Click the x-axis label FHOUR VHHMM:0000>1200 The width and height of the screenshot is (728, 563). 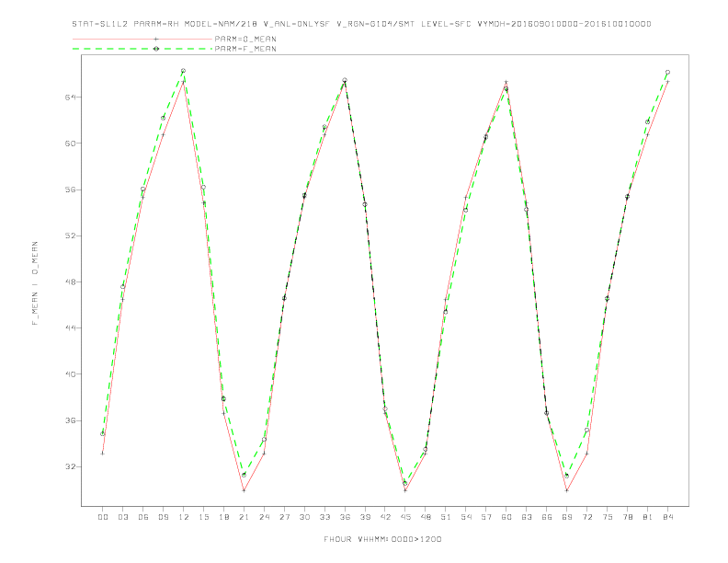pos(382,539)
